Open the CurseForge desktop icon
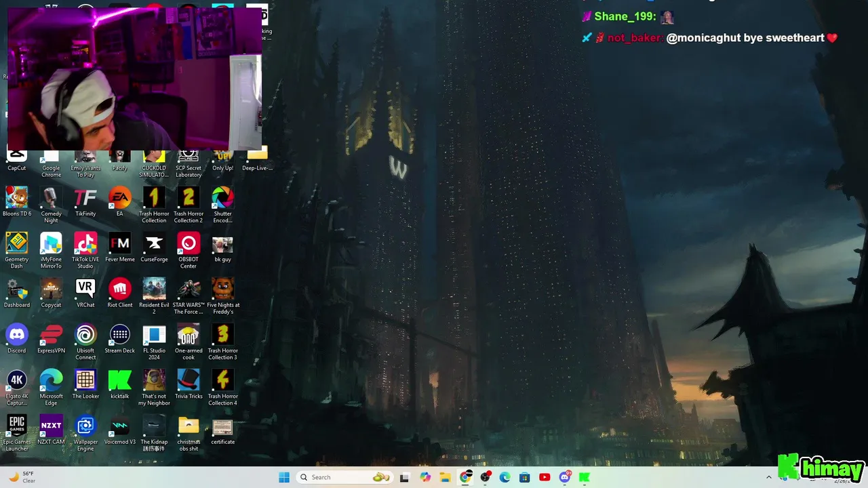Image resolution: width=868 pixels, height=488 pixels. 154,247
